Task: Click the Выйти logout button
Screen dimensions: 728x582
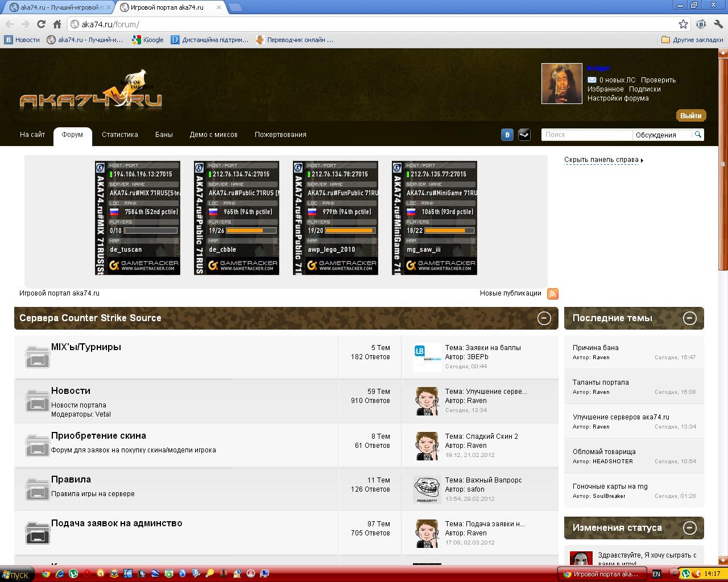Action: [x=691, y=115]
